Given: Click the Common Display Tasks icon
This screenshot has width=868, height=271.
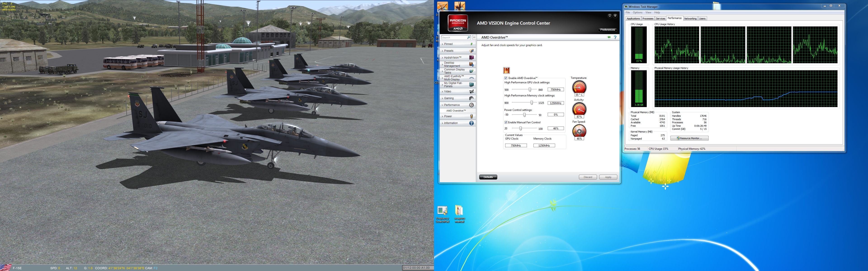Looking at the screenshot, I should (x=471, y=71).
